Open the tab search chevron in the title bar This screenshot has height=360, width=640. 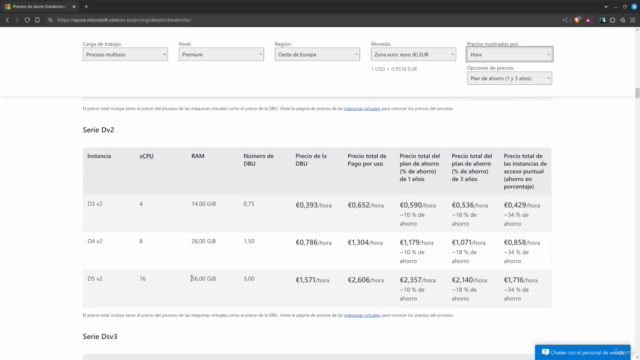606,7
